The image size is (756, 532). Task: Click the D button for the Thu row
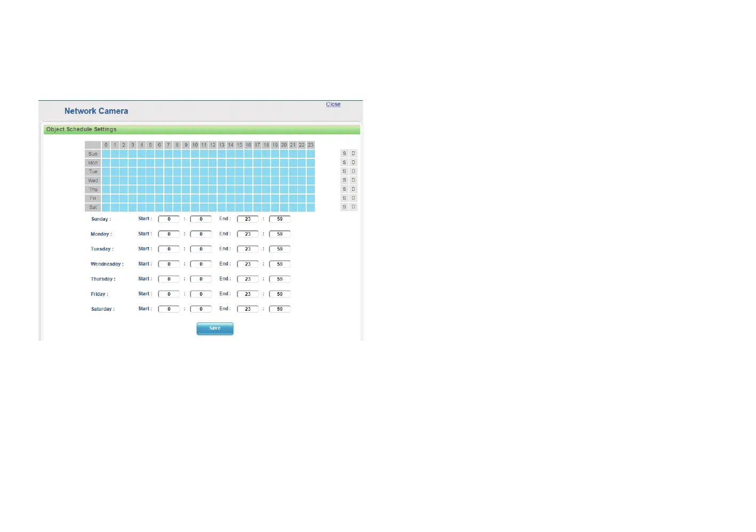(353, 189)
